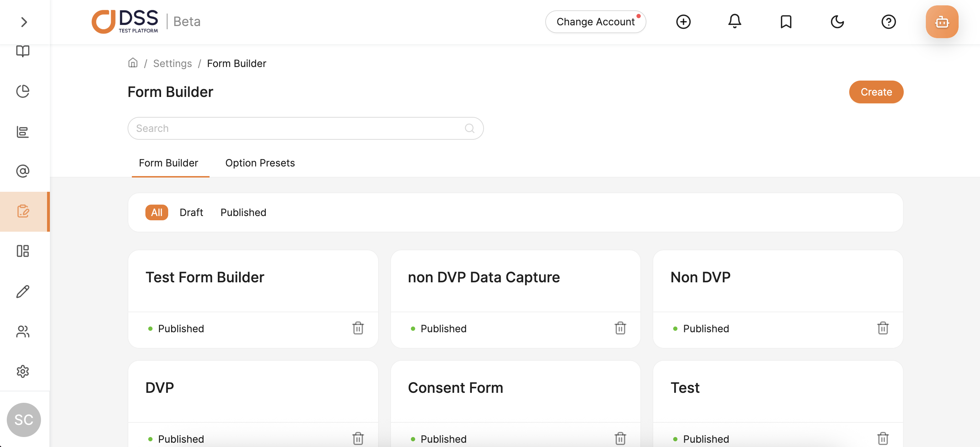
Task: Open the settings gear in the sidebar
Action: pos(23,371)
